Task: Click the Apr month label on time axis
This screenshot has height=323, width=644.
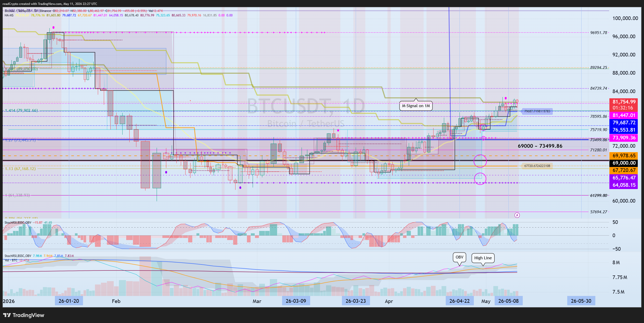Action: (389, 301)
